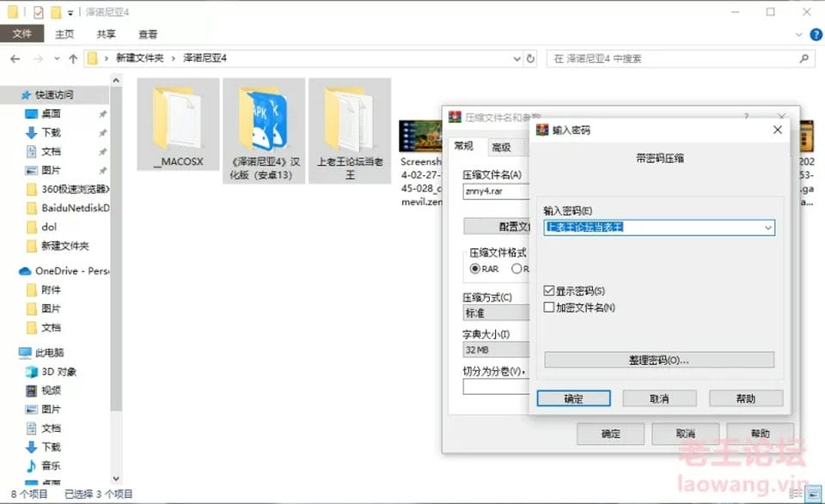Viewport: 825px width, 504px height.
Task: Click the 整理密码(O)... button
Action: [x=659, y=360]
